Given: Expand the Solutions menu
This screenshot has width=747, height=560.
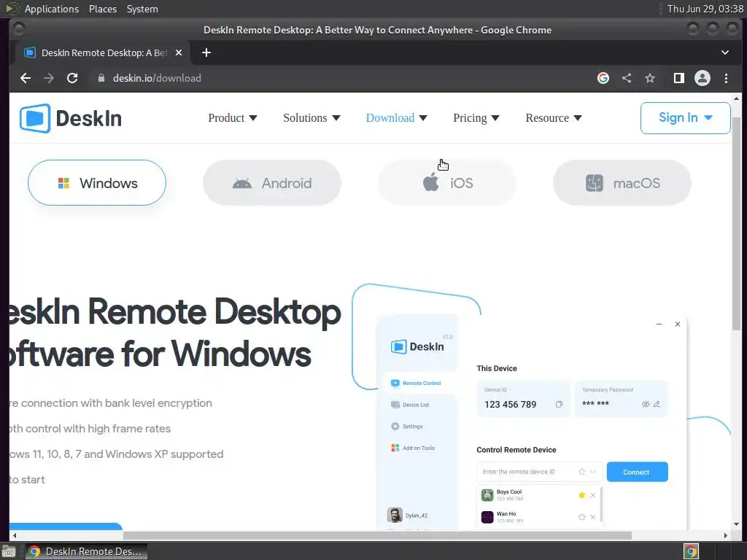Looking at the screenshot, I should click(311, 118).
